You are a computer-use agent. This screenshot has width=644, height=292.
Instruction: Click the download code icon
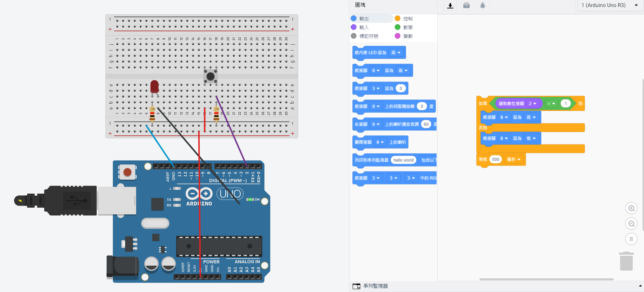tap(450, 5)
